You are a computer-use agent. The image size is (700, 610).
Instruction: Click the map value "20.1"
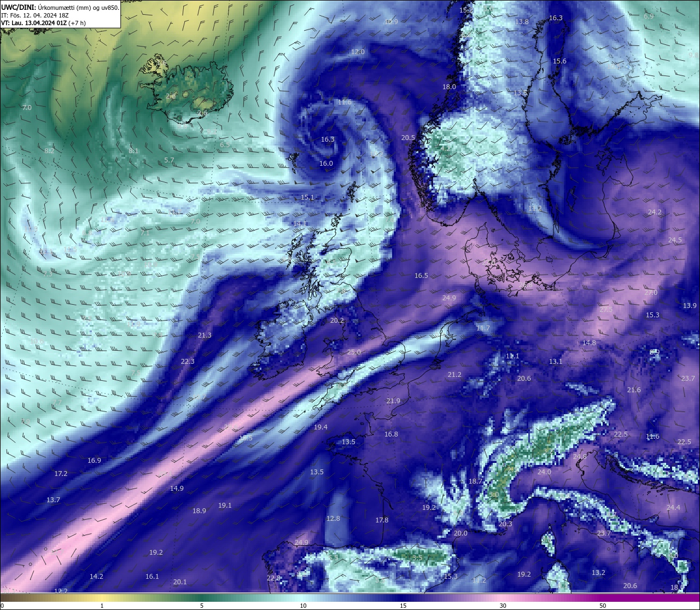[x=179, y=582]
